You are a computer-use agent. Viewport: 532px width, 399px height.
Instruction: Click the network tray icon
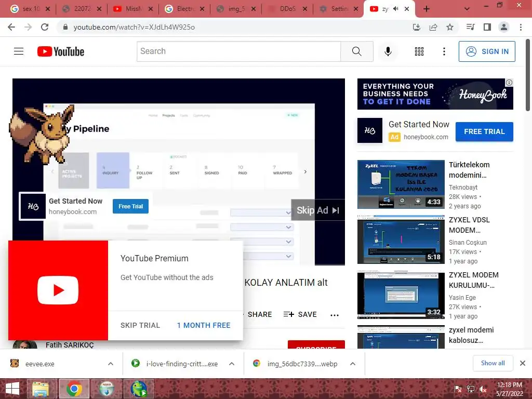[x=471, y=389]
